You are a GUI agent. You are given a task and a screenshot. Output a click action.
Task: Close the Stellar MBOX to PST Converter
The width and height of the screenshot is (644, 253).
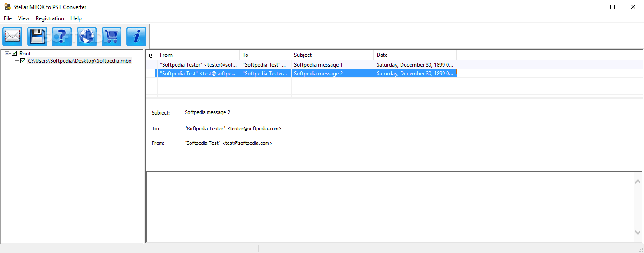click(633, 7)
